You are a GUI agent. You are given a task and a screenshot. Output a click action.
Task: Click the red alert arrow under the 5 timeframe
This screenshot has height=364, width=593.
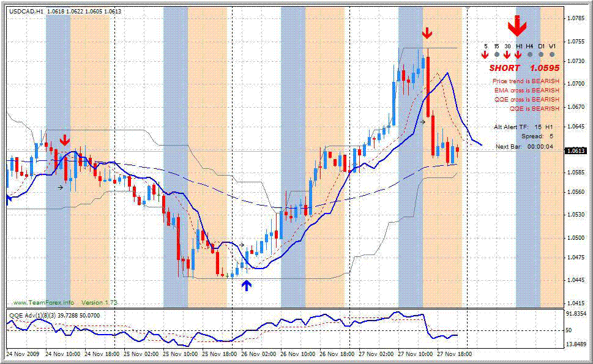(485, 54)
